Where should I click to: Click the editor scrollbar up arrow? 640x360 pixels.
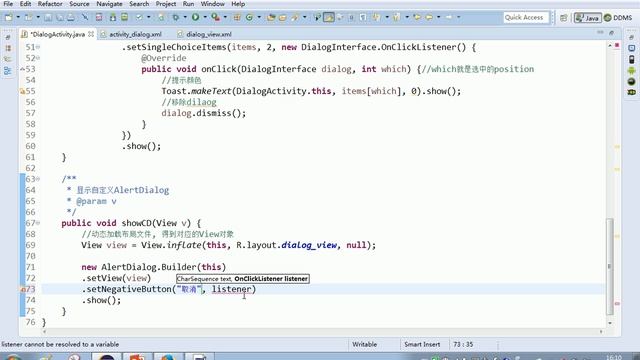tap(609, 46)
